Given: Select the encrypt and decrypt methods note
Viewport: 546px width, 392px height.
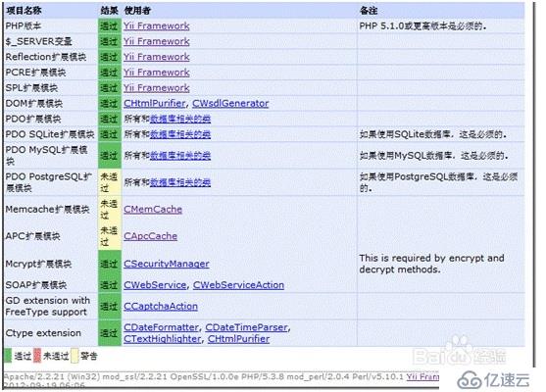Looking at the screenshot, I should coord(431,264).
